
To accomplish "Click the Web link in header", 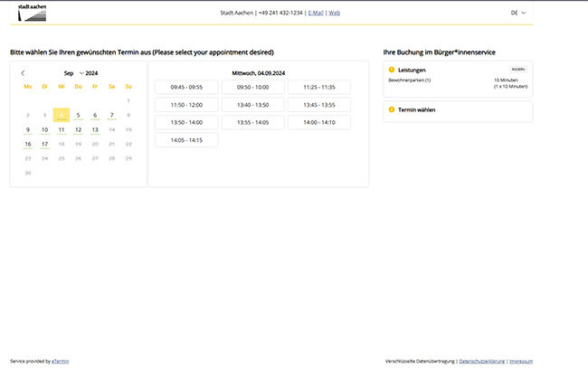I will pyautogui.click(x=334, y=13).
